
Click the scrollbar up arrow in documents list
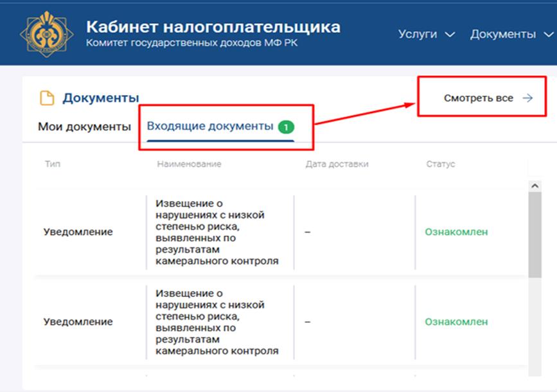(x=535, y=185)
